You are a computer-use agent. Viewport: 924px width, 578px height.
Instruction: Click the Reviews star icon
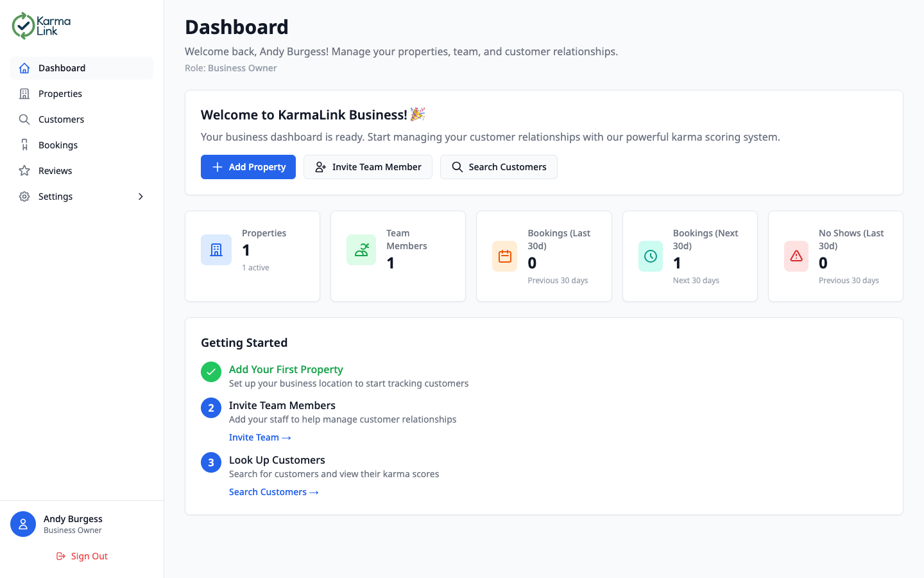24,170
